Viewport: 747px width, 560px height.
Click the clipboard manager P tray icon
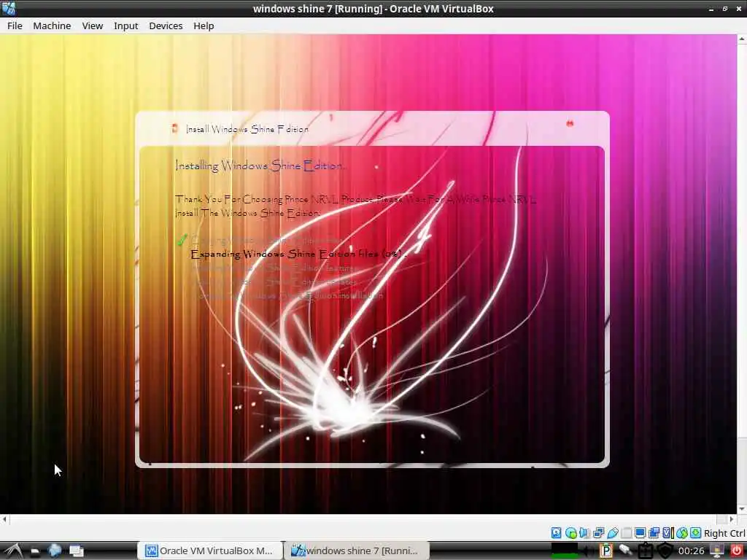click(x=606, y=551)
